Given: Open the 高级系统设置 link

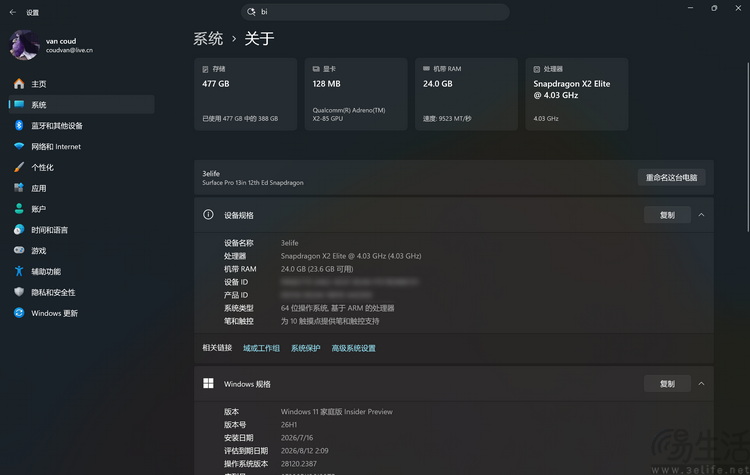Looking at the screenshot, I should 353,348.
